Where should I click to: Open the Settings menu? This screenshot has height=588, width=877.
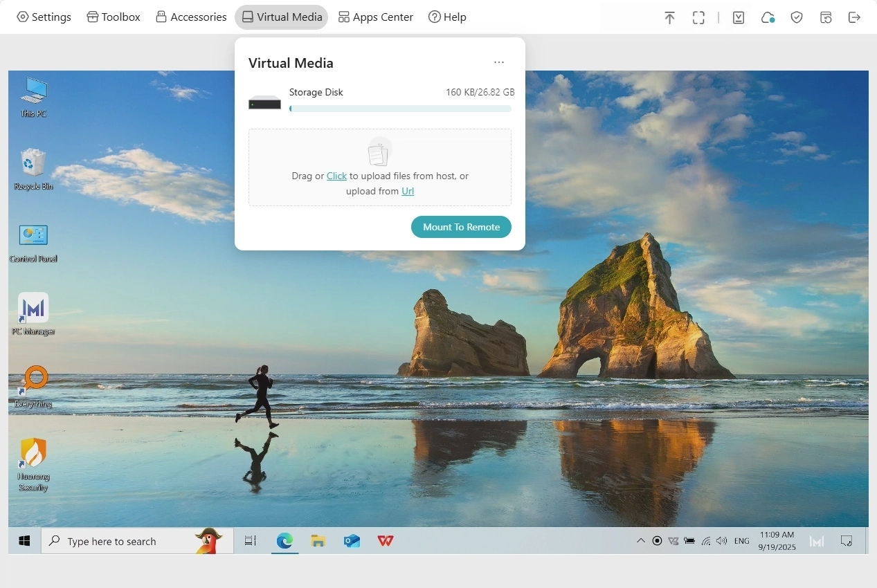(44, 17)
